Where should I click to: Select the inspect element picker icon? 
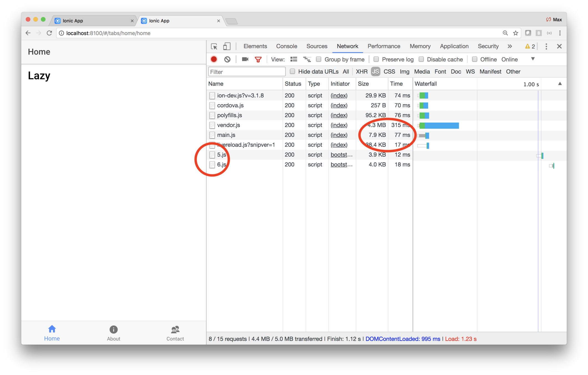[214, 46]
